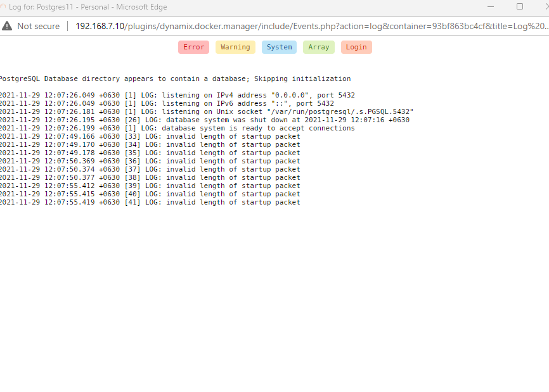Minimize the Edge log window

click(491, 6)
